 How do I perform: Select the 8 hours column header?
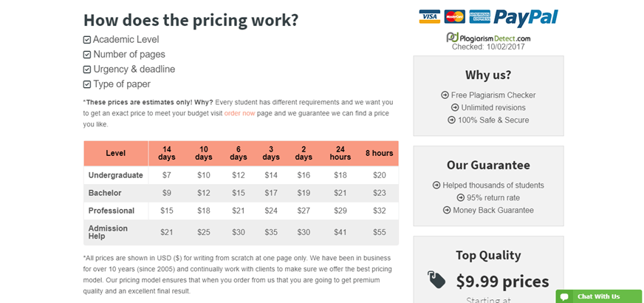coord(379,154)
